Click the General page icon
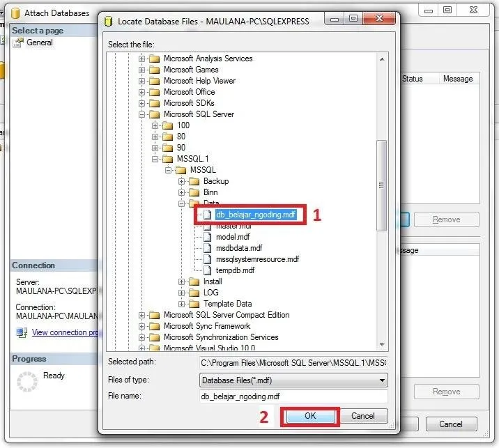The image size is (499, 448). click(18, 43)
